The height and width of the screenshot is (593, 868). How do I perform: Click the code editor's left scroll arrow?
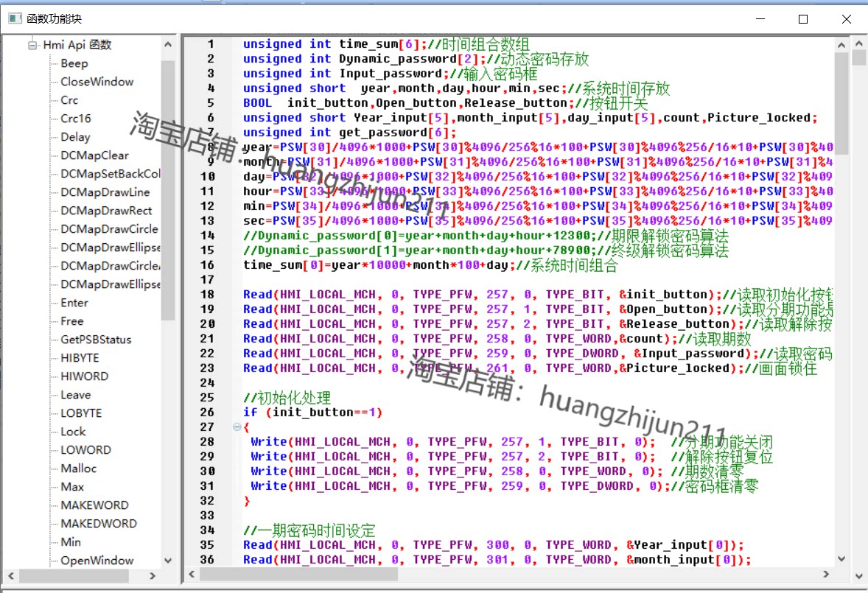tap(192, 574)
